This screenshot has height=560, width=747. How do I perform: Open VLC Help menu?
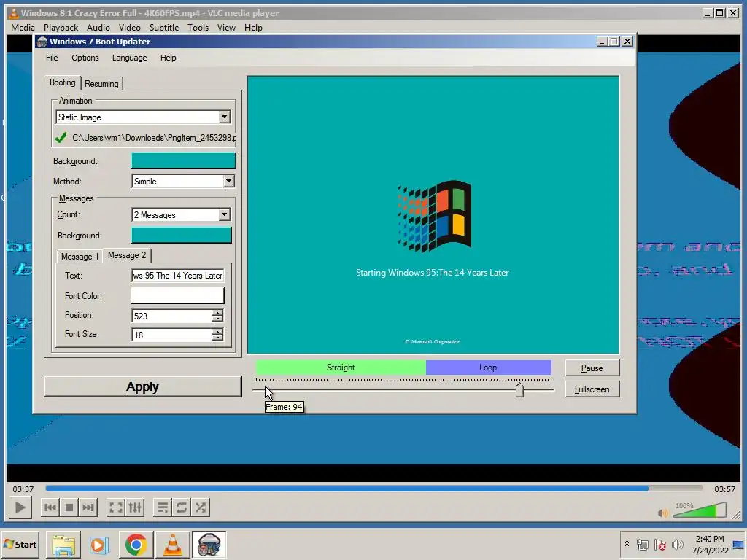[x=253, y=28]
